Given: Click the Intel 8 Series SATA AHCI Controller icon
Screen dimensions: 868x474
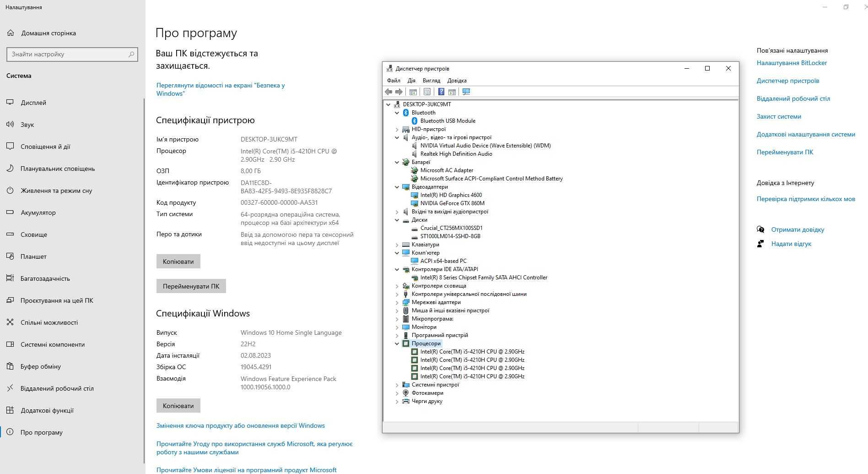Looking at the screenshot, I should pos(415,278).
